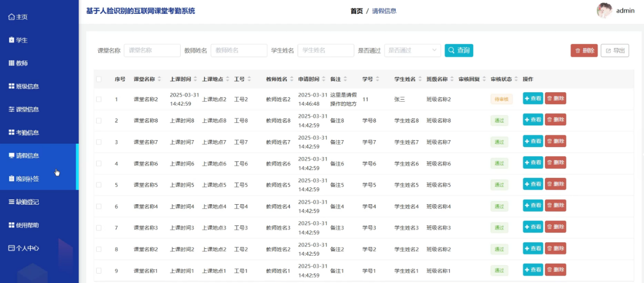
Task: Click the 学生姓名 search input field
Action: 325,50
